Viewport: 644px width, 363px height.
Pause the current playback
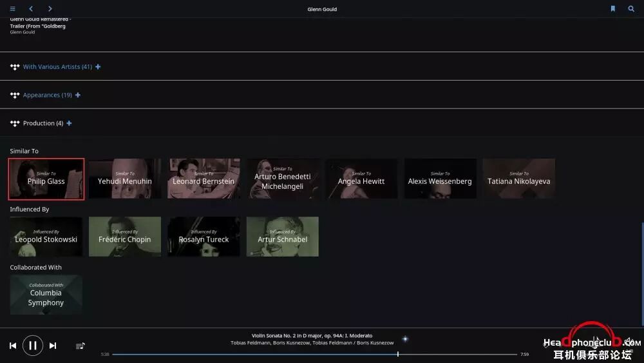tap(32, 346)
